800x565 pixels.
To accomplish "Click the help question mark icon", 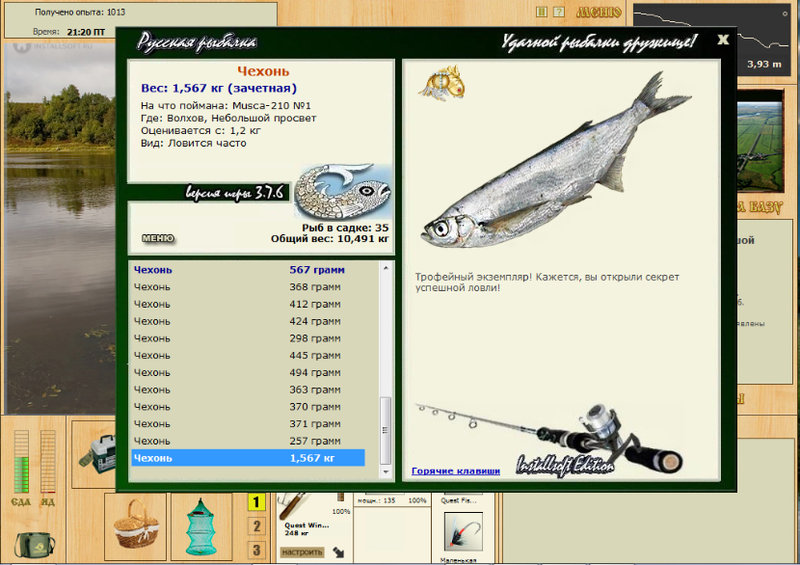I will [559, 12].
